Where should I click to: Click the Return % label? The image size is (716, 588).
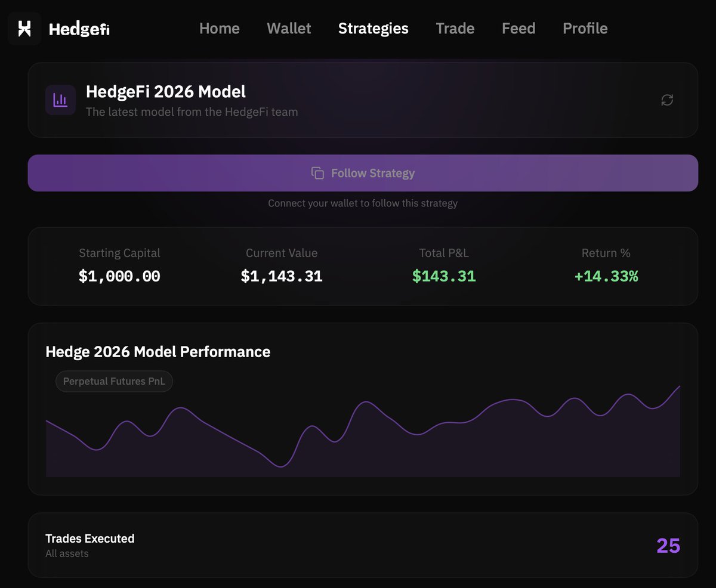click(606, 253)
